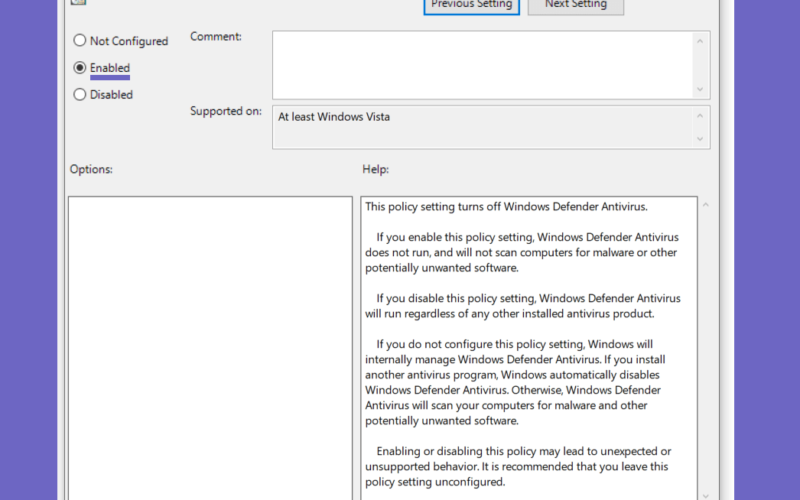
Task: Click Comment box scroll down arrow
Action: tap(700, 89)
